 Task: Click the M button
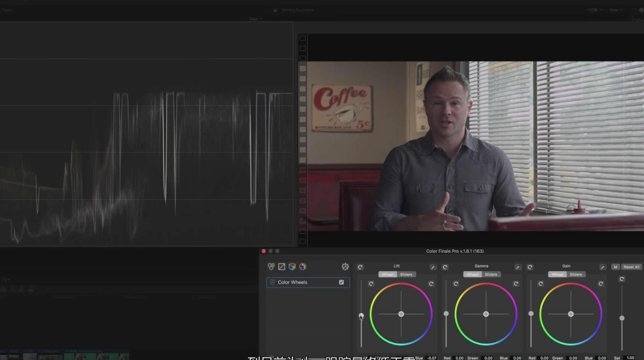[615, 267]
